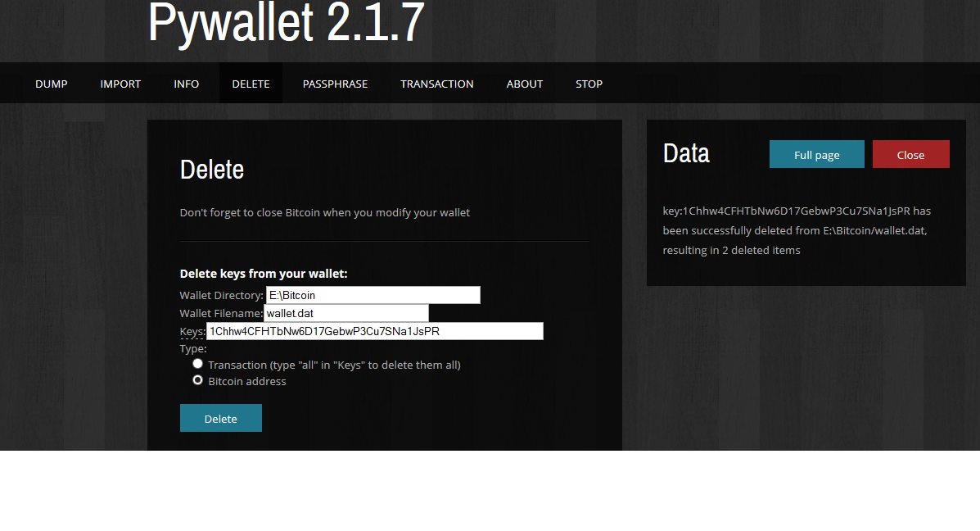Select the DELETE menu tab
This screenshot has height=531, width=980.
[x=251, y=84]
